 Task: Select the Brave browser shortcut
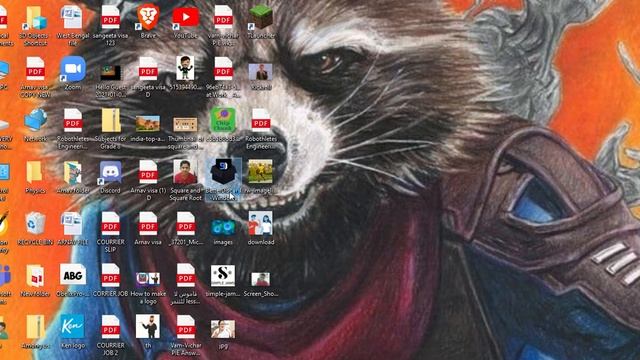tap(148, 18)
